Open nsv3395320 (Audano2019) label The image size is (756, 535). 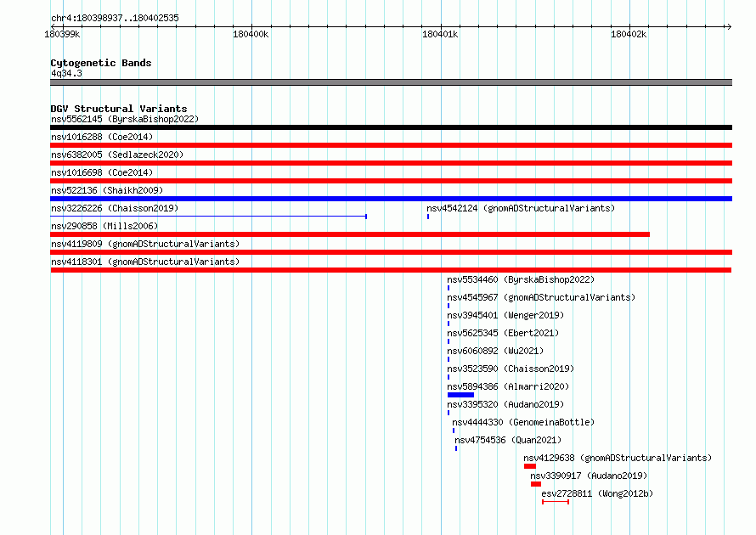[x=505, y=404]
